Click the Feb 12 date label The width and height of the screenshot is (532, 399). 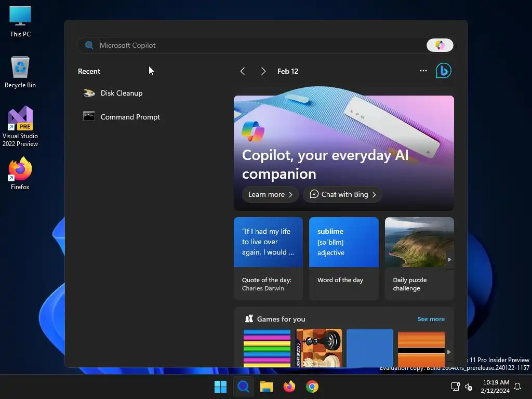point(288,71)
